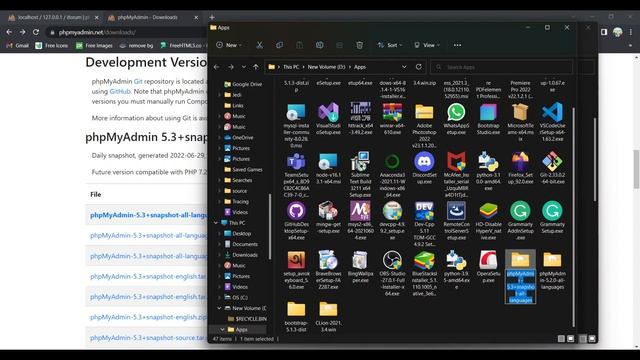The height and width of the screenshot is (360, 640).
Task: Open the View dropdown menu
Action: point(427,45)
